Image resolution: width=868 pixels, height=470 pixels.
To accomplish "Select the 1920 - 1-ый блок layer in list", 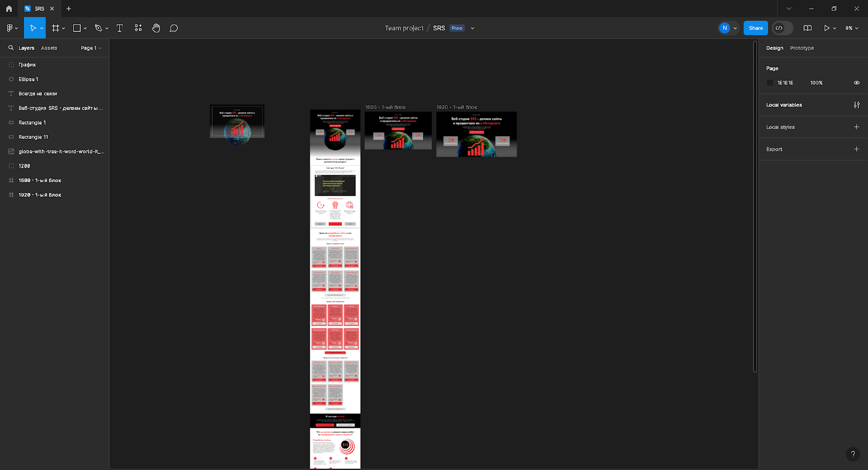I will [54, 195].
